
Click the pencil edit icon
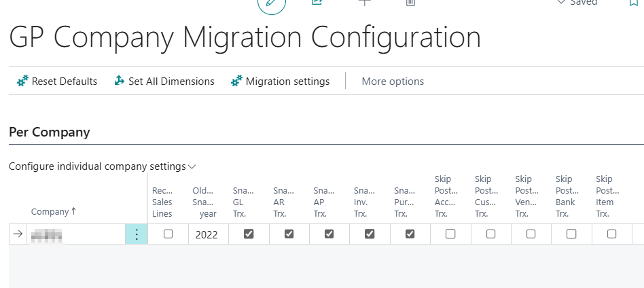click(271, 3)
